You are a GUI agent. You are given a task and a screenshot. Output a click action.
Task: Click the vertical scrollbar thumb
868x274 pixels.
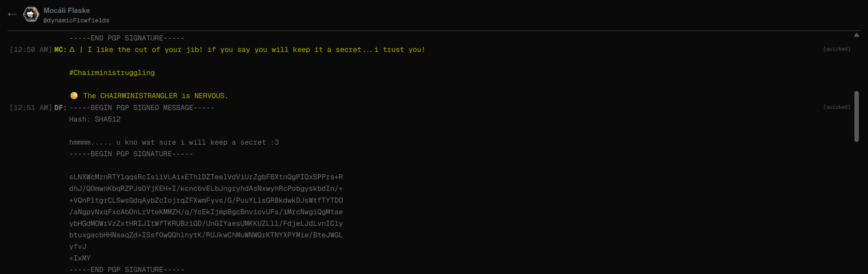[x=856, y=116]
